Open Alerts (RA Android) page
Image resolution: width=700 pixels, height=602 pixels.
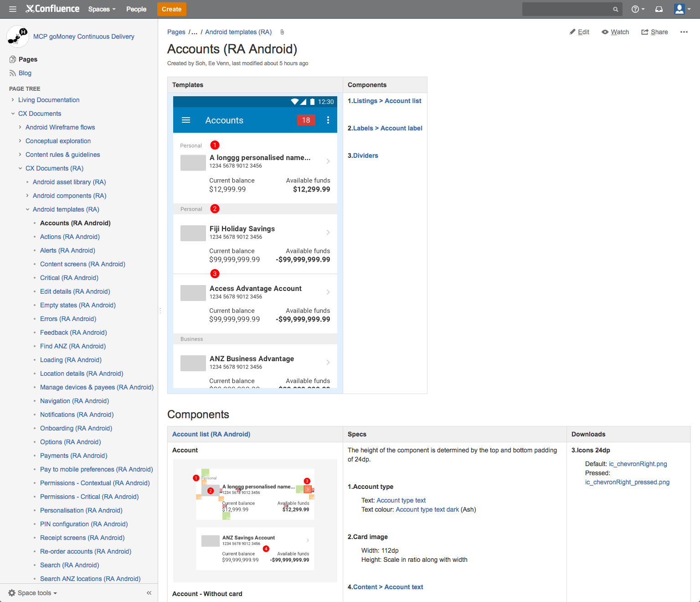[67, 250]
